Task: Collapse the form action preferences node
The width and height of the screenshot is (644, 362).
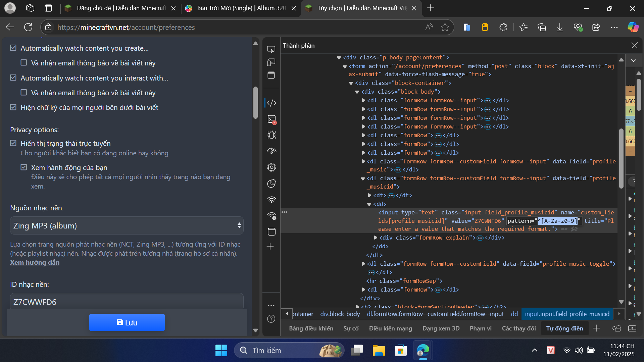Action: click(345, 66)
